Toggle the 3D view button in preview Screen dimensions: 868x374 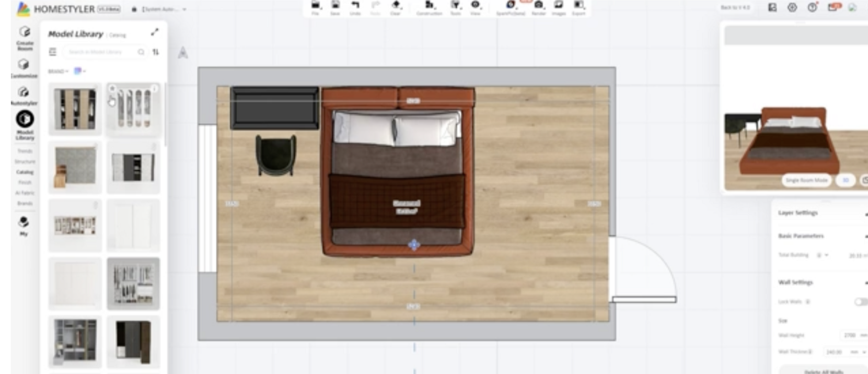click(846, 180)
